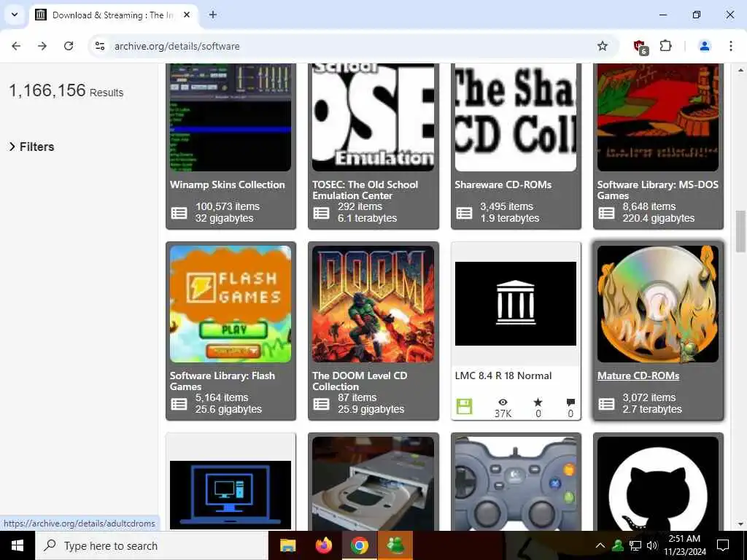This screenshot has width=747, height=560.
Task: Click collection list icon on Mature CD-ROMs card
Action: 606,404
